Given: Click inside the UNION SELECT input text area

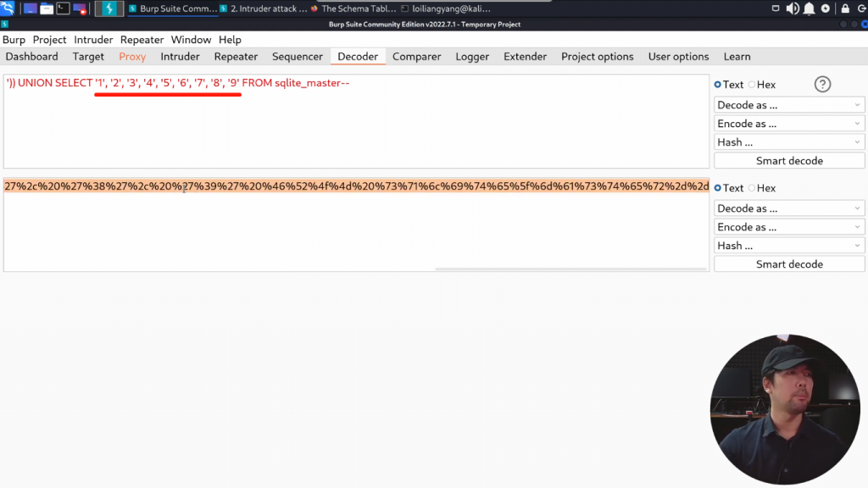Looking at the screenshot, I should coord(356,121).
